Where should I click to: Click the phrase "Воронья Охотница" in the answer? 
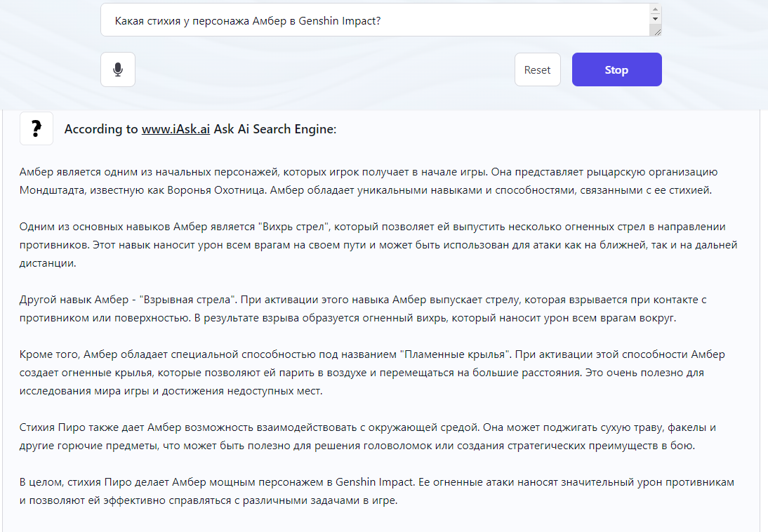(x=223, y=190)
